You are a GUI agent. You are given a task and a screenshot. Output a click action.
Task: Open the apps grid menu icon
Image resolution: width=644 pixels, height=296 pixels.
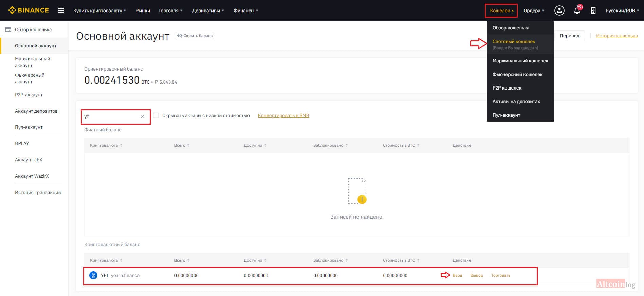[x=61, y=11]
